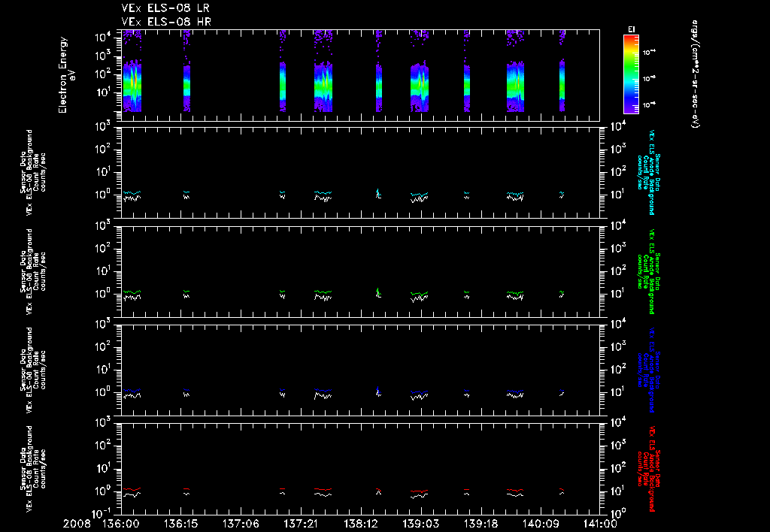Click the green trace segment above 139:03
Viewport: 770px width, 532px height.
coord(420,294)
